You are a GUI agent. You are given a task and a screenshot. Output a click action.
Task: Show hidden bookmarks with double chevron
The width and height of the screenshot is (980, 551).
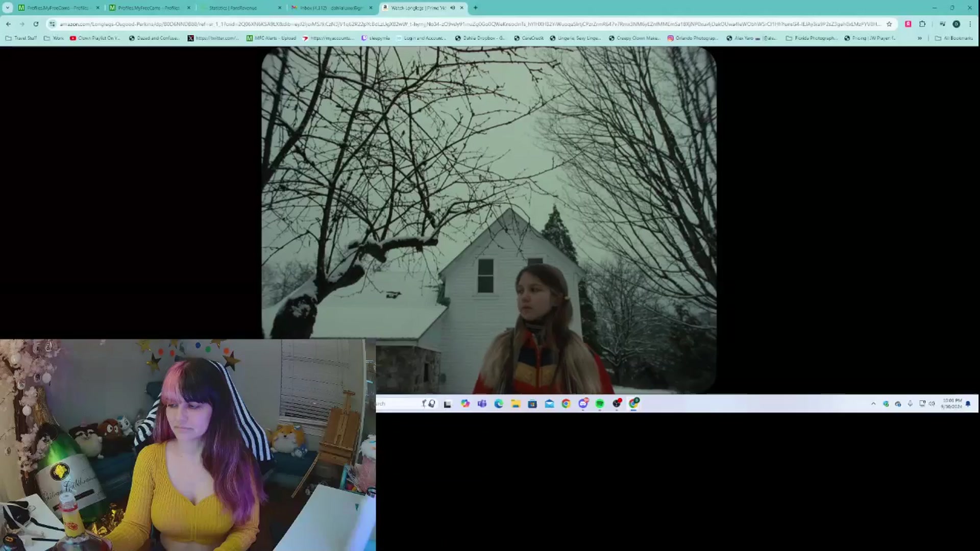920,38
